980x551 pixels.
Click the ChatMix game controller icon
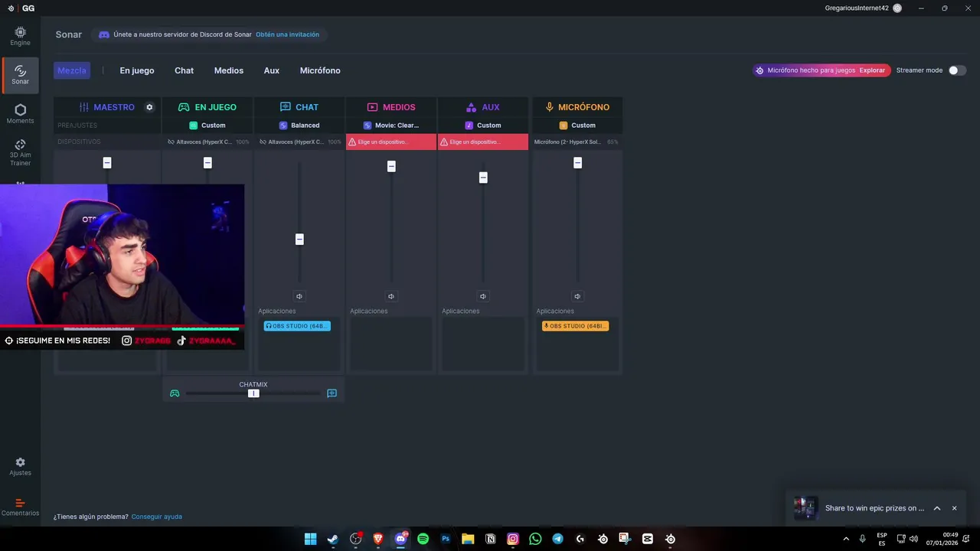coord(175,393)
